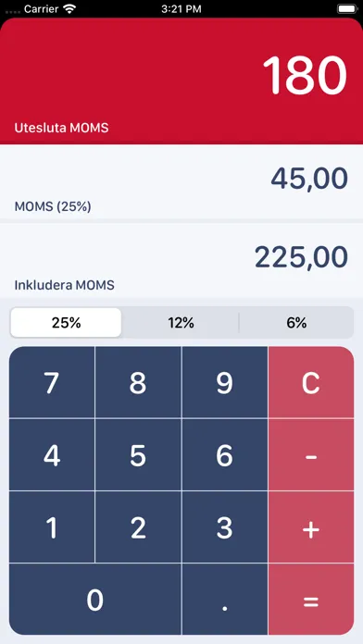Tap the number 9 key
The image size is (363, 644).
[x=224, y=382]
